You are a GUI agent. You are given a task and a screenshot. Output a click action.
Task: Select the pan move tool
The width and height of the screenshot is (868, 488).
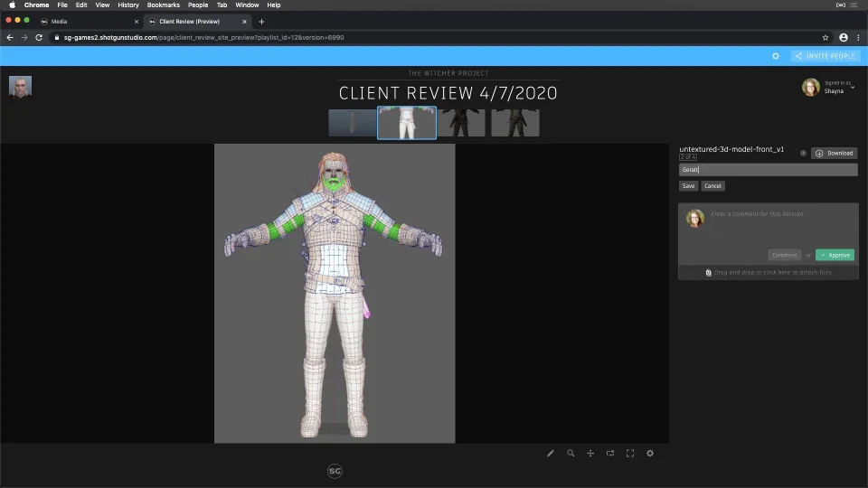(x=590, y=453)
